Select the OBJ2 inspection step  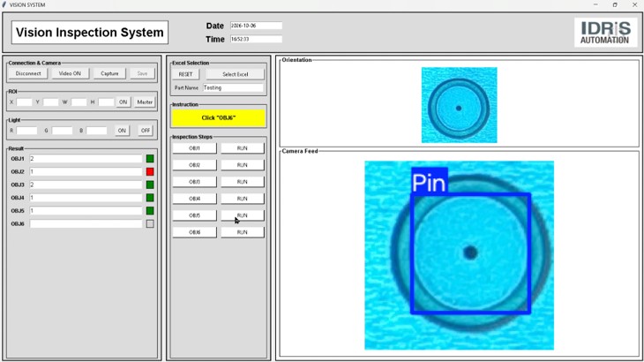click(194, 165)
